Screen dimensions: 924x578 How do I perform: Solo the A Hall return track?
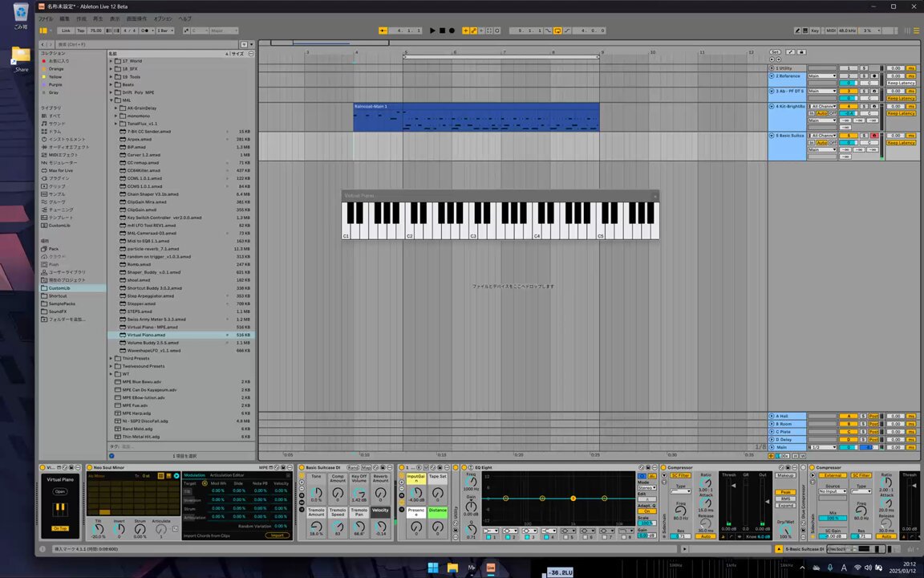864,417
